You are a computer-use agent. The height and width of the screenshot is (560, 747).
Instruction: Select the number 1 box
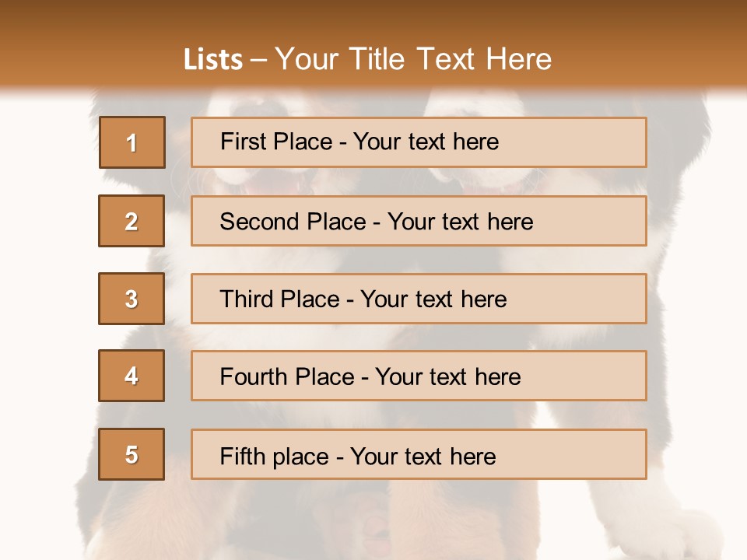(x=132, y=142)
